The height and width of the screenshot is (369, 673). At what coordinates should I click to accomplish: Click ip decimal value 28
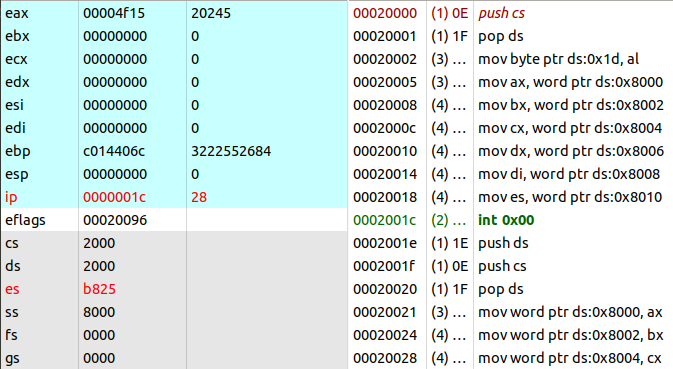coord(199,197)
